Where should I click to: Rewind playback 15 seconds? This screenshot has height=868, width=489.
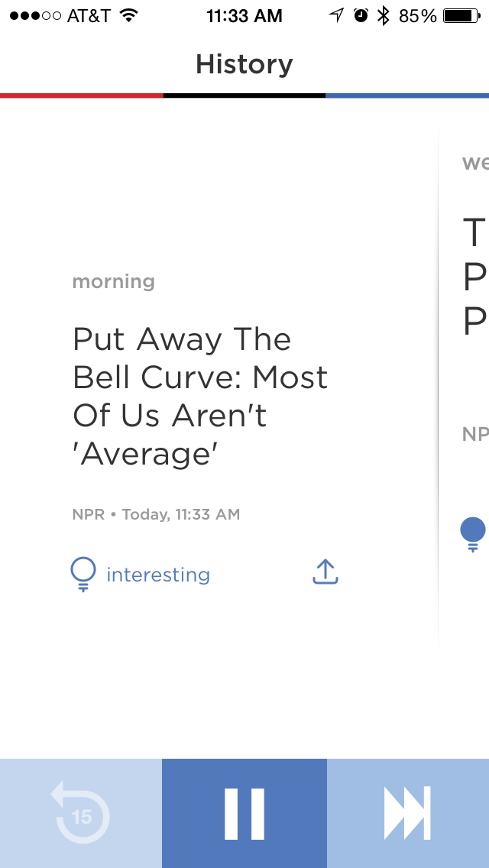[81, 814]
